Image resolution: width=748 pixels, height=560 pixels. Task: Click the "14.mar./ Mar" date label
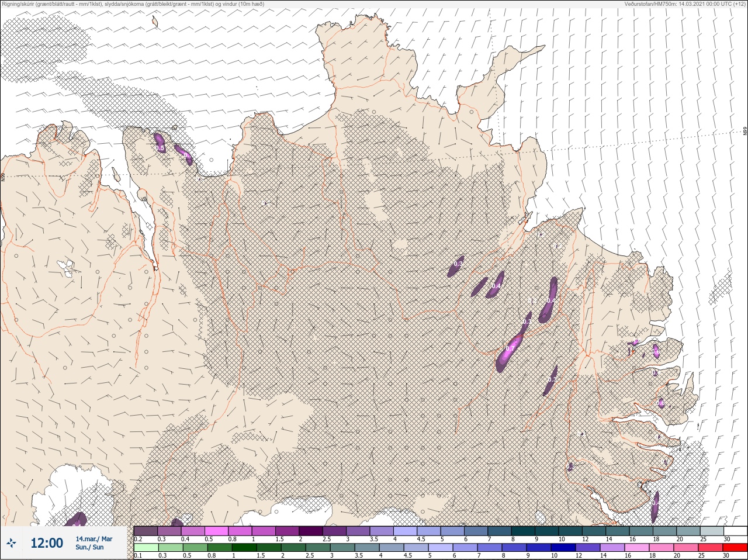pos(94,539)
